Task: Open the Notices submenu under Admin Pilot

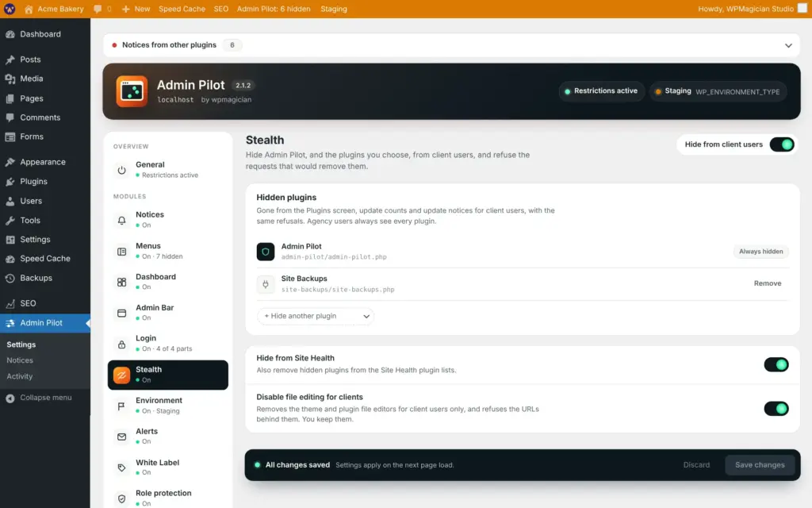Action: [20, 360]
